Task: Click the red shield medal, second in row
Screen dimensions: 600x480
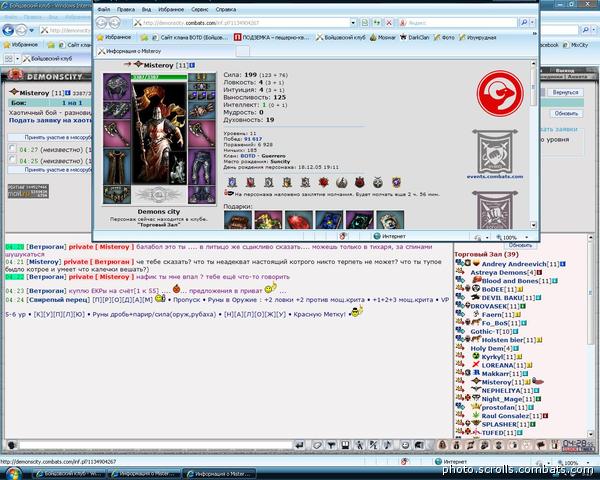Action: (251, 183)
